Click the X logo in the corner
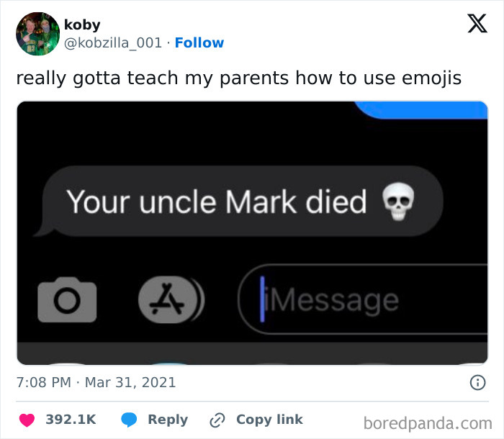Viewport: 504px width, 439px height. (x=477, y=24)
